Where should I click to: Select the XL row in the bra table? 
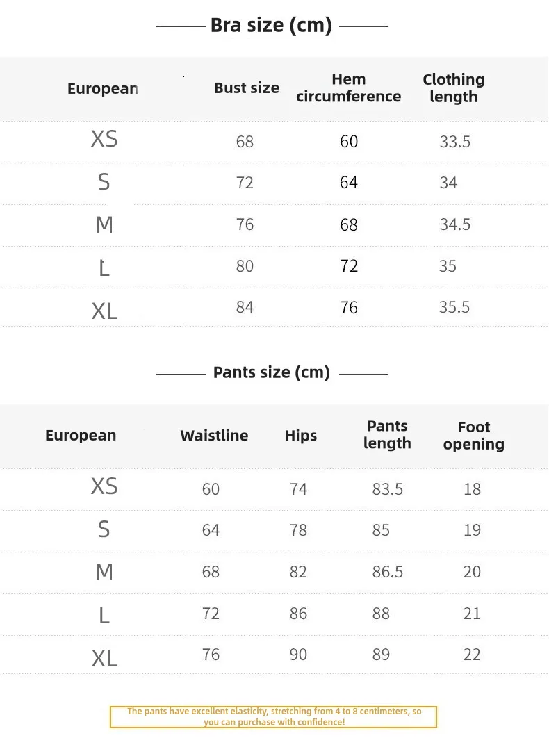(274, 308)
